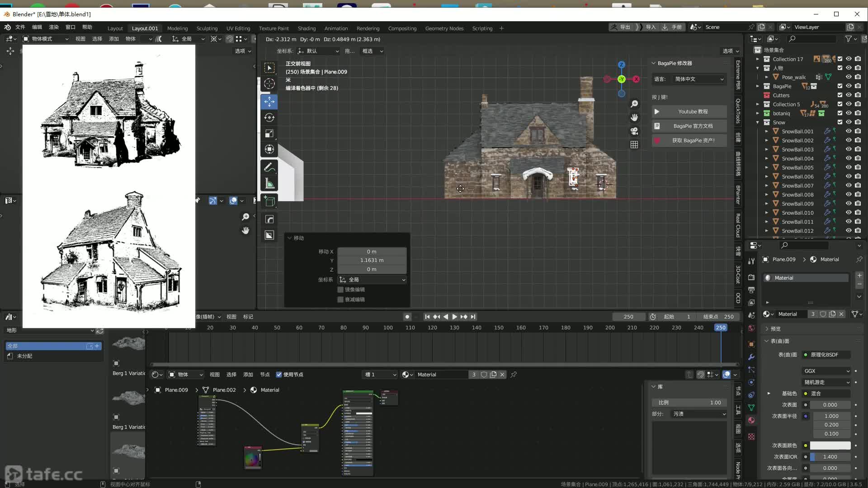868x488 pixels.
Task: Click the 导出 export button
Action: click(x=621, y=27)
